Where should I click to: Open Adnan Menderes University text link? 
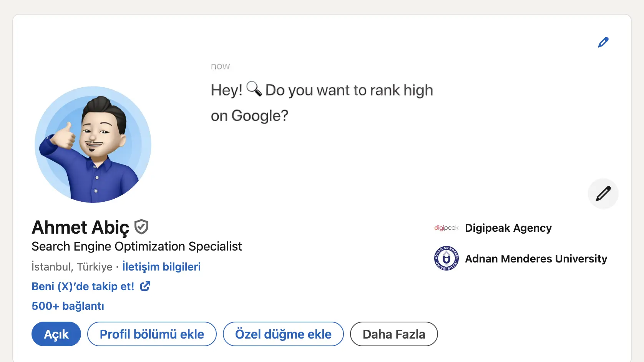pos(536,259)
